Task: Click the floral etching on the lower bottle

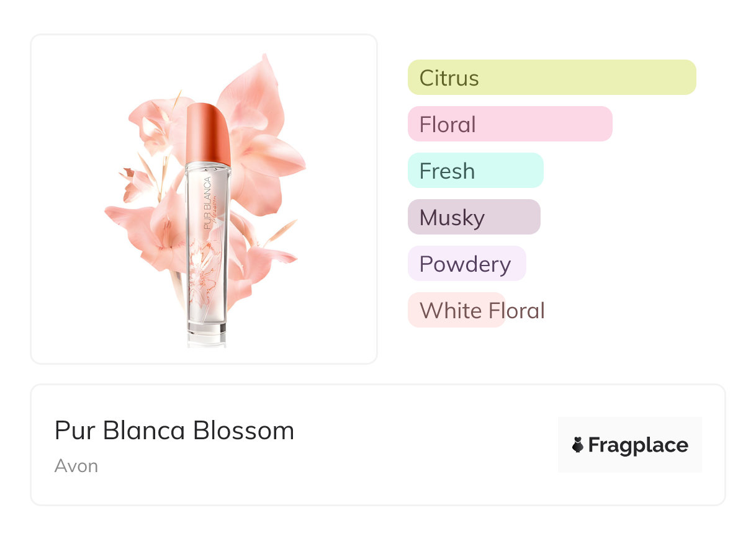Action: click(205, 273)
